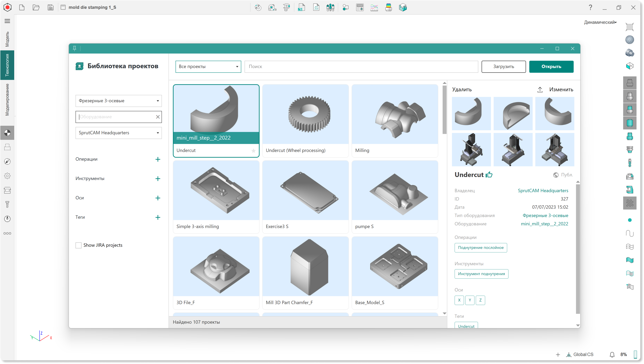644x364 pixels.
Task: Click the Открыть button
Action: [x=551, y=66]
